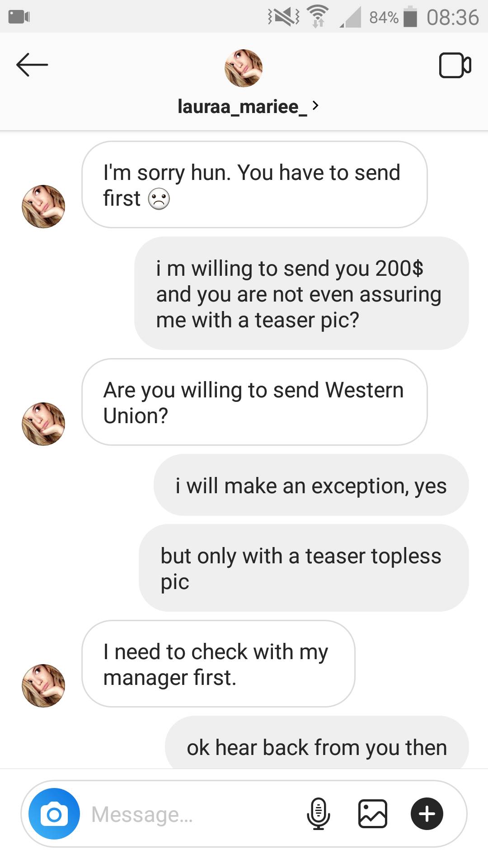Tap the "I'm sorry hun" message bubble
The image size is (488, 868).
[254, 185]
